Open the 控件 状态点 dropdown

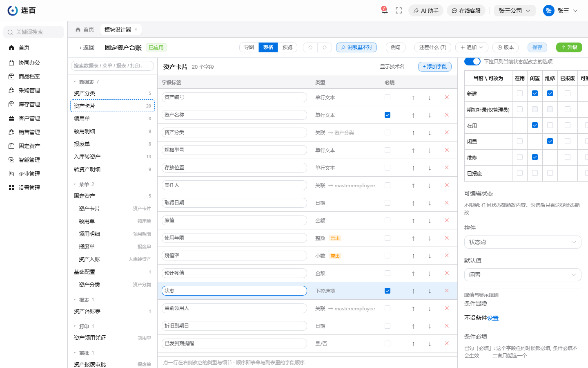point(523,242)
